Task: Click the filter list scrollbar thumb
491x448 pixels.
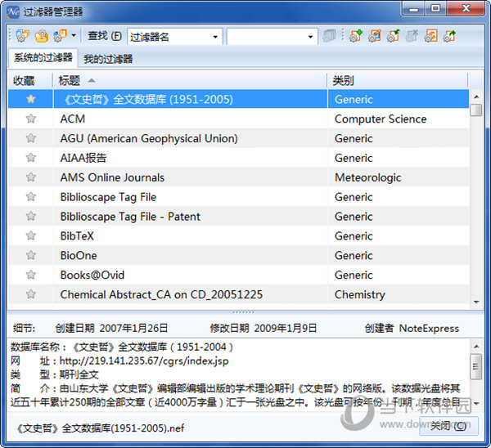Action: (x=476, y=110)
